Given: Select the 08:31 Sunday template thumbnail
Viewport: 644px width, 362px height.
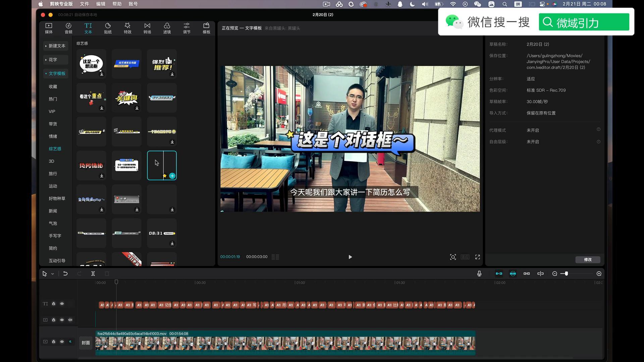Looking at the screenshot, I should click(x=162, y=233).
